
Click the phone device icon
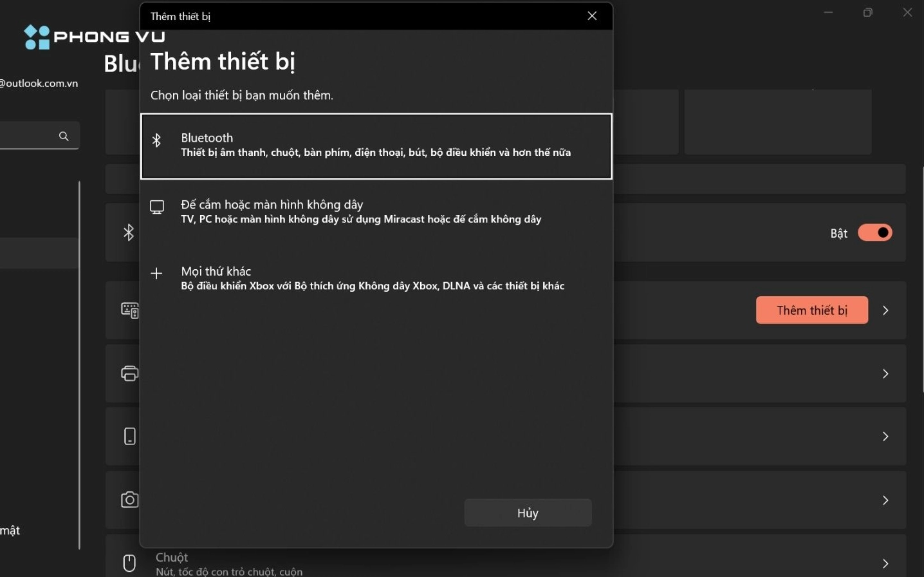point(129,436)
